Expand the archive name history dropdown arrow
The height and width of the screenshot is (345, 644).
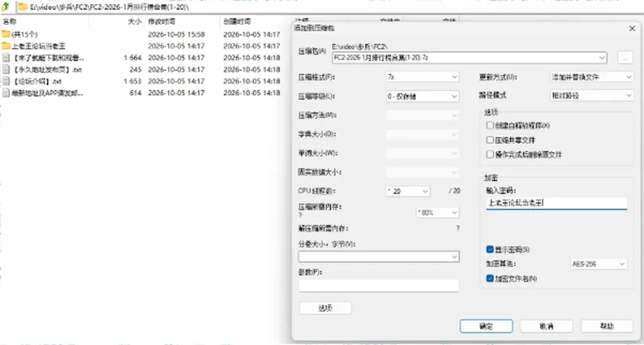602,58
